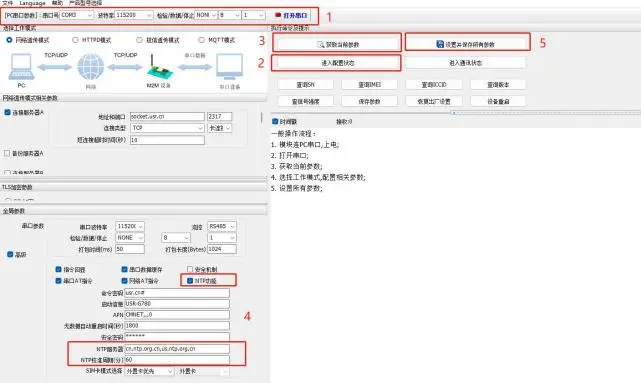The image size is (641, 383).
Task: Click the PC laptop icon in diagram
Action: click(x=21, y=67)
